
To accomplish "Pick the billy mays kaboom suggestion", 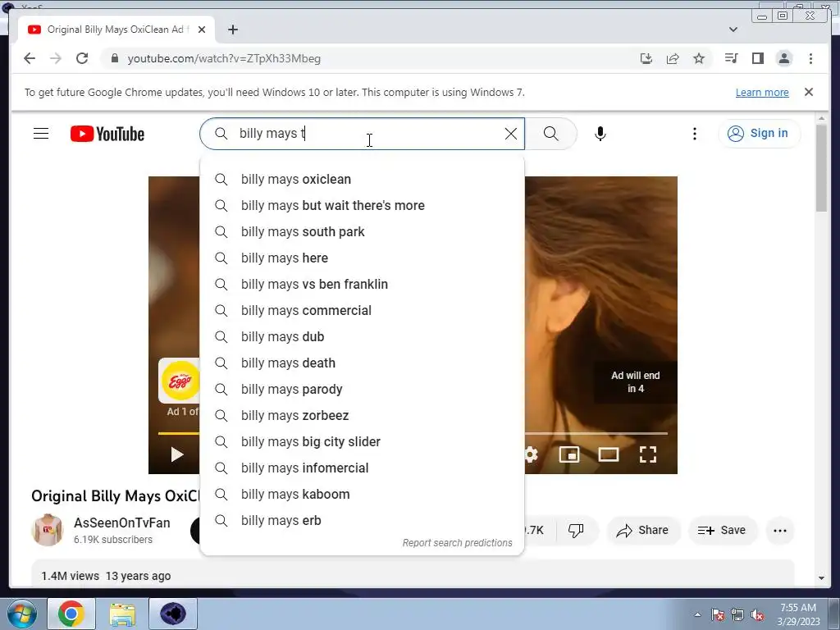I will pyautogui.click(x=362, y=494).
